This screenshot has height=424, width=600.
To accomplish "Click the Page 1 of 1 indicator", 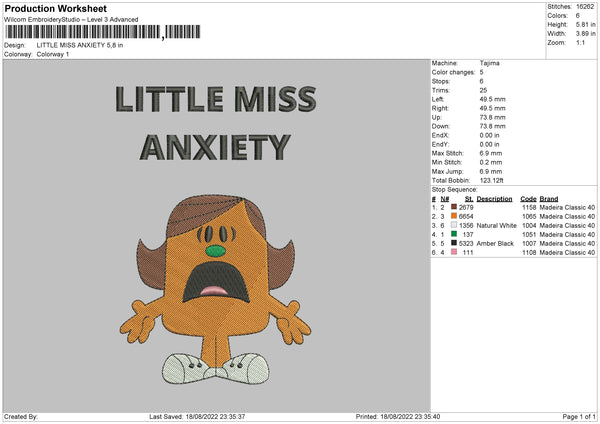I will [579, 417].
